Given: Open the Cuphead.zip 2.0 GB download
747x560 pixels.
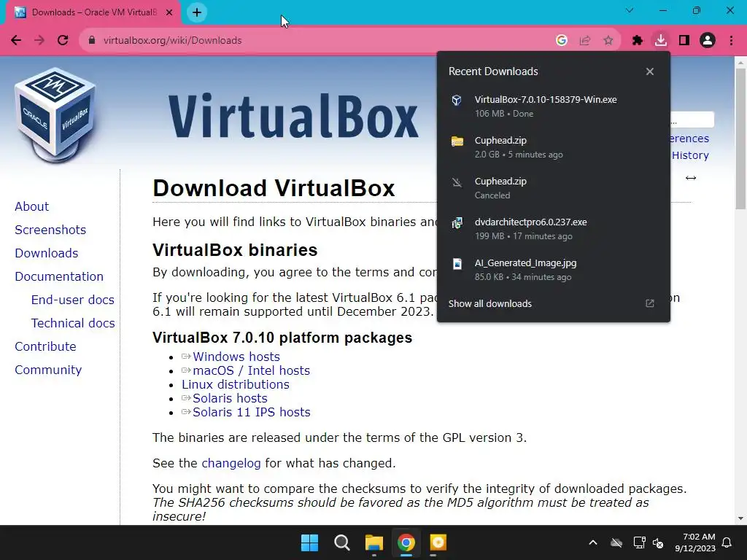Looking at the screenshot, I should pos(554,147).
